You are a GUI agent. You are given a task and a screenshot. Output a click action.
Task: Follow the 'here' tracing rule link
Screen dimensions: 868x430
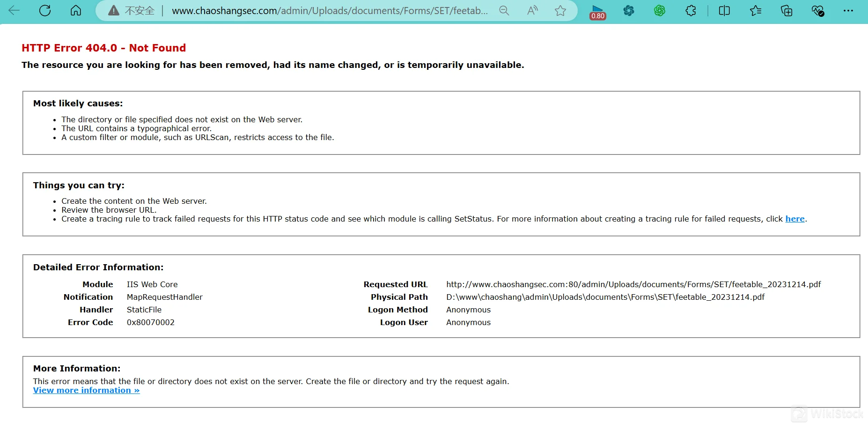pyautogui.click(x=795, y=219)
